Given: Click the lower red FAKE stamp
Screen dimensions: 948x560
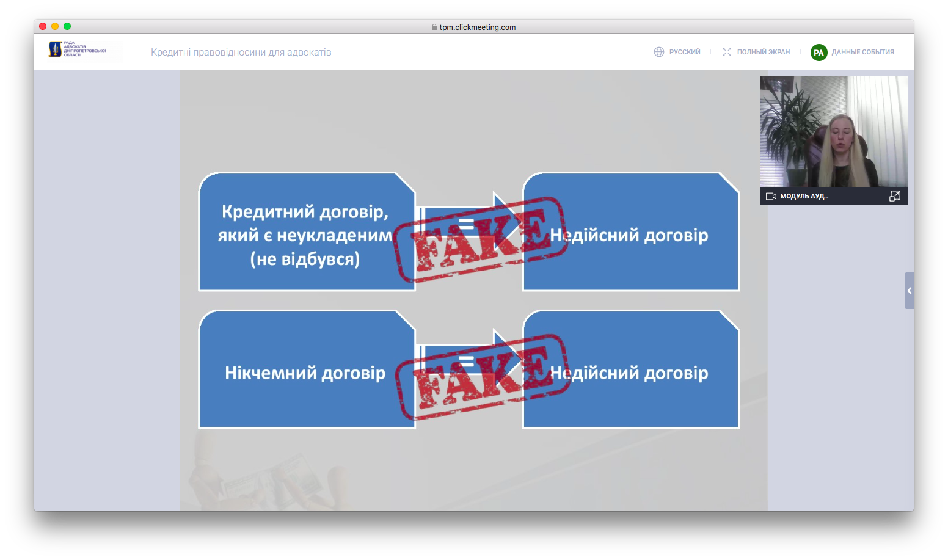Looking at the screenshot, I should (482, 377).
